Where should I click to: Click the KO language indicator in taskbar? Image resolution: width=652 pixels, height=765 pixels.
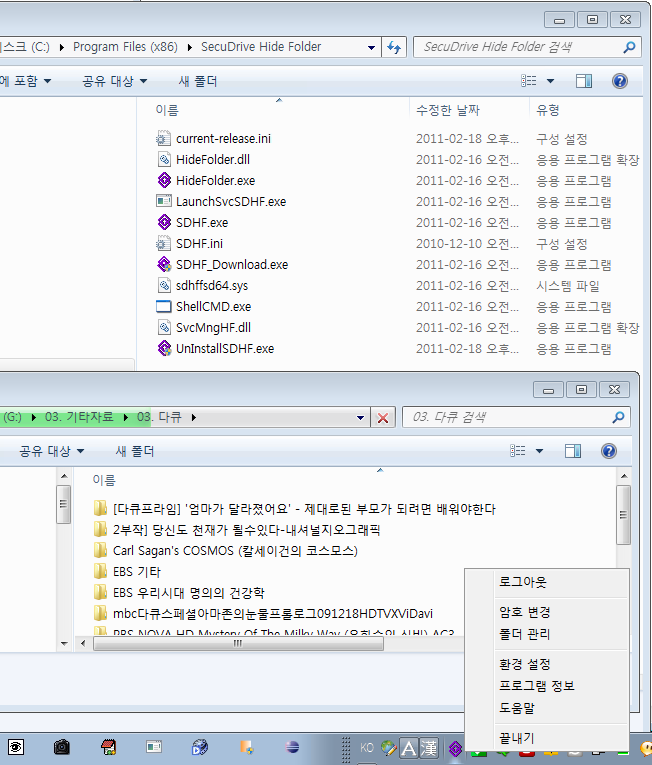[x=367, y=747]
